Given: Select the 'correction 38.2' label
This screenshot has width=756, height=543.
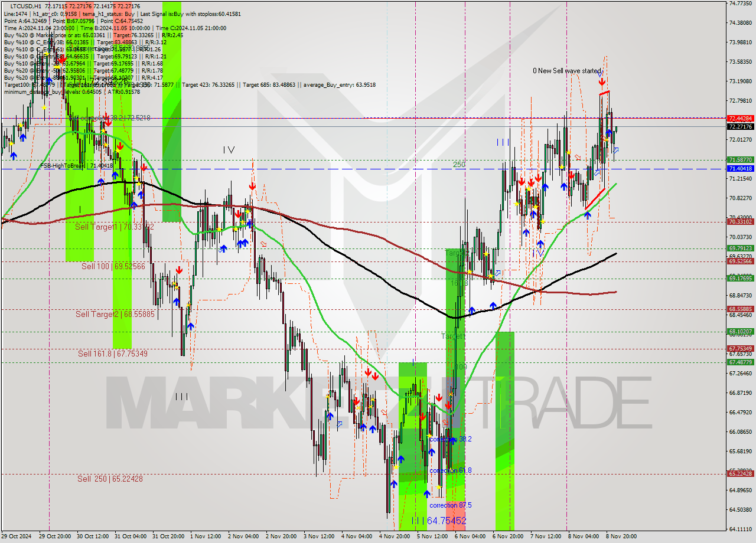Looking at the screenshot, I should (x=451, y=439).
